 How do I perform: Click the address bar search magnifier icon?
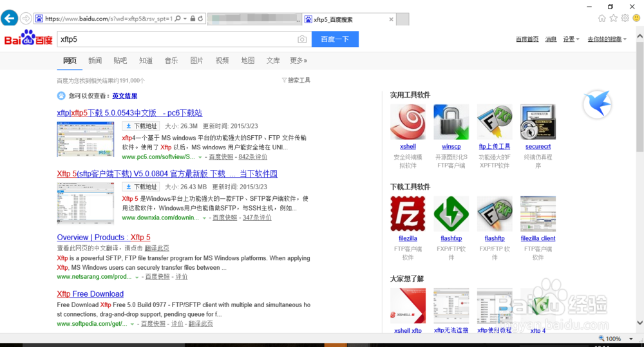pyautogui.click(x=178, y=19)
